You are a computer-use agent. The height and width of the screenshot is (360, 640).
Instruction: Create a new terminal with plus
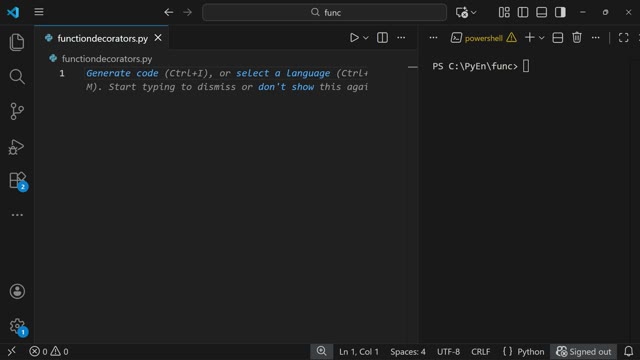point(530,38)
